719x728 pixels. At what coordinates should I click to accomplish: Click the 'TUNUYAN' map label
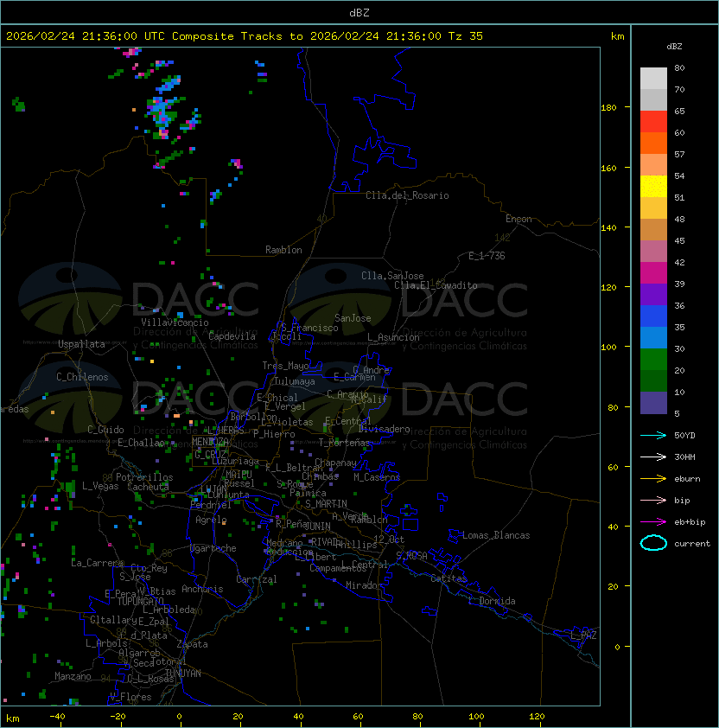point(183,674)
